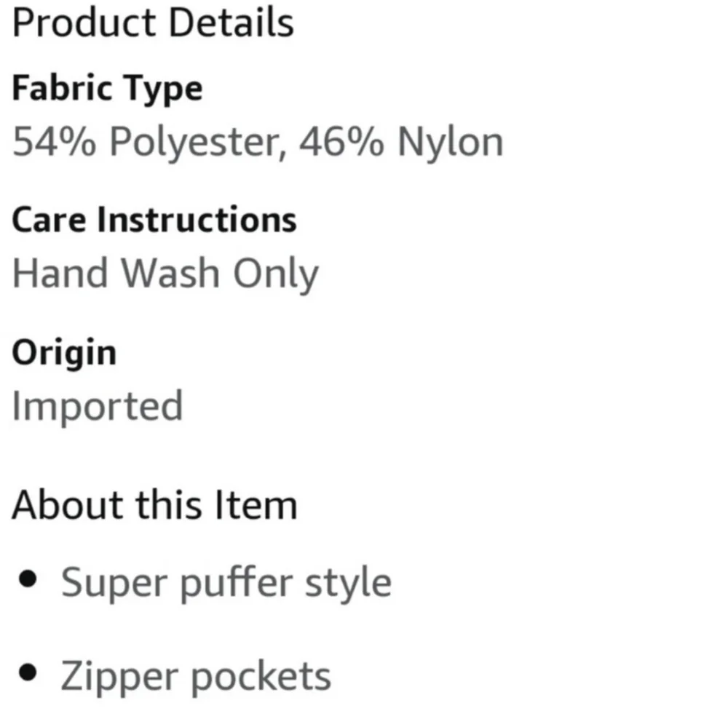Select the Fabric Type label
Screen dimensions: 728x727
tap(107, 89)
